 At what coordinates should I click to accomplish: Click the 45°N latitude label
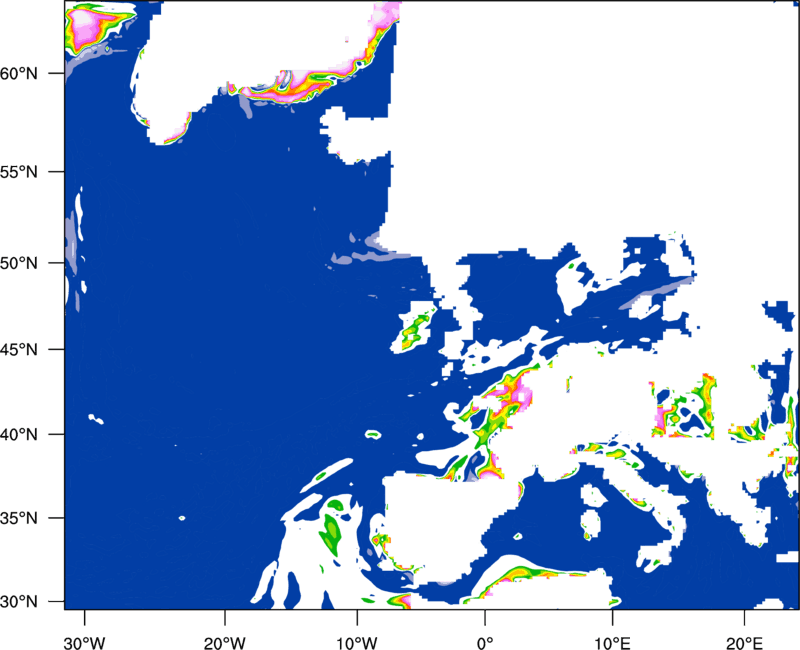point(19,349)
